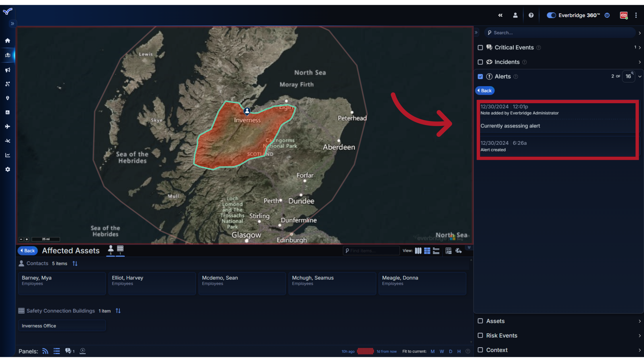The height and width of the screenshot is (362, 644).
Task: Expand the Assets section
Action: coord(639,321)
